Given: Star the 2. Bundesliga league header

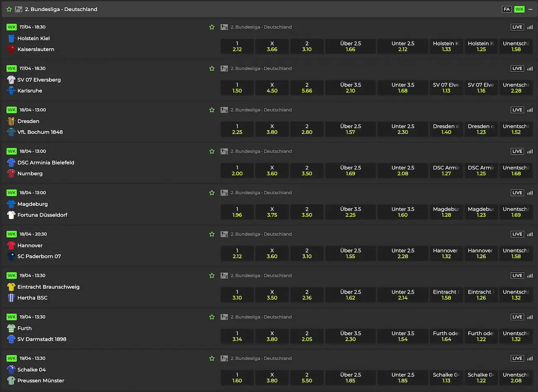Looking at the screenshot, I should tap(9, 9).
